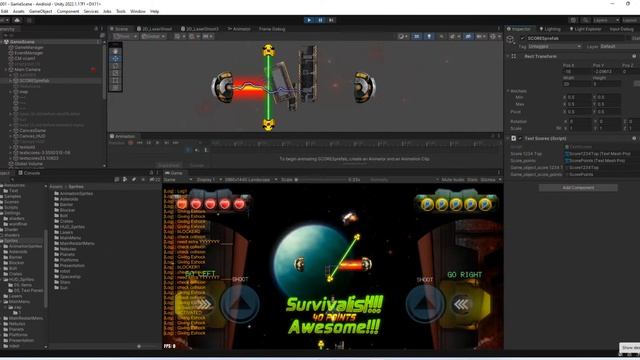Open the GameObject menu
The height and width of the screenshot is (360, 640).
[x=41, y=11]
